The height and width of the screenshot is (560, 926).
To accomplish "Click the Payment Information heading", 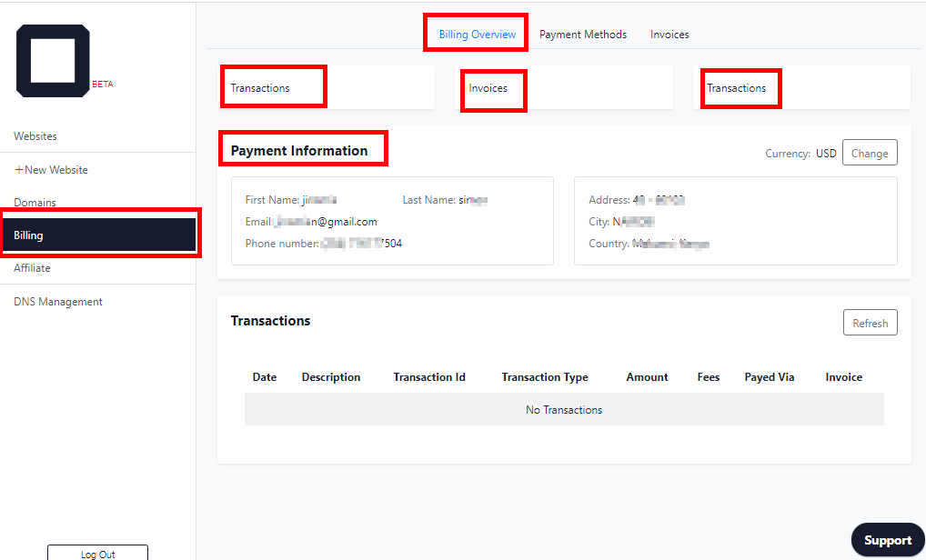I will pyautogui.click(x=299, y=151).
